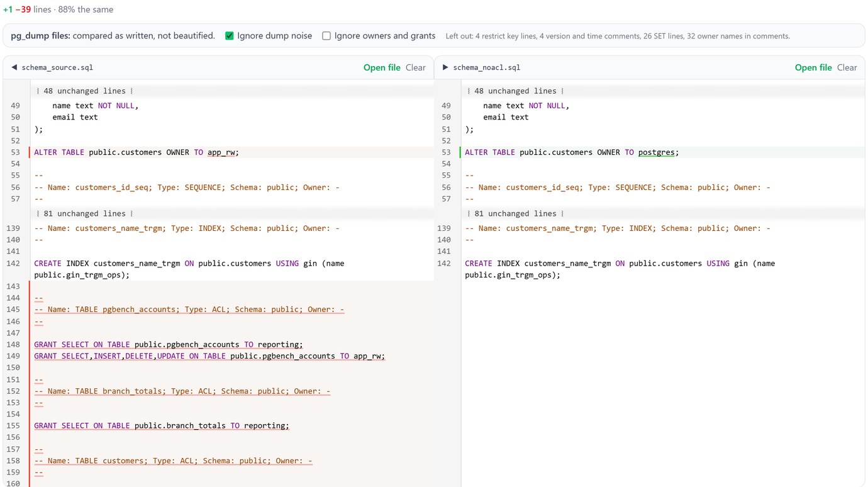Click line number 152 in the gutter

coord(13,391)
